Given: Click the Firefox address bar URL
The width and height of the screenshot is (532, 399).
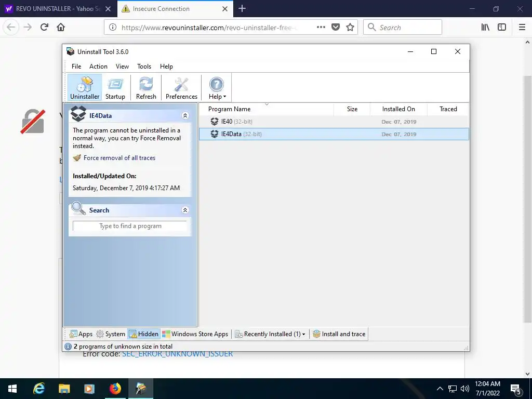Looking at the screenshot, I should pyautogui.click(x=209, y=28).
